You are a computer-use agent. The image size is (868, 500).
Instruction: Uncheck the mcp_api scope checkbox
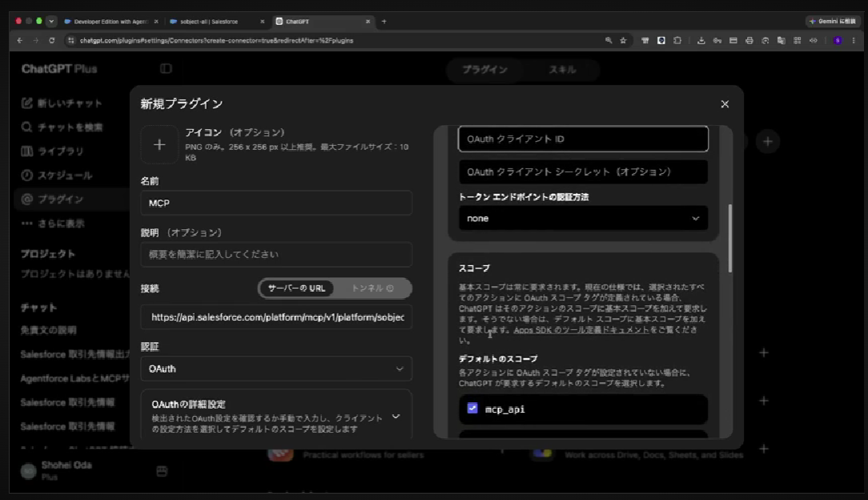point(472,409)
